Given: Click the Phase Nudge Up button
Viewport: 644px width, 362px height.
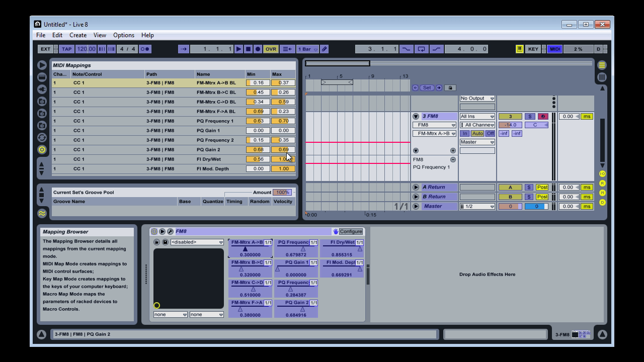Looking at the screenshot, I should (x=111, y=49).
